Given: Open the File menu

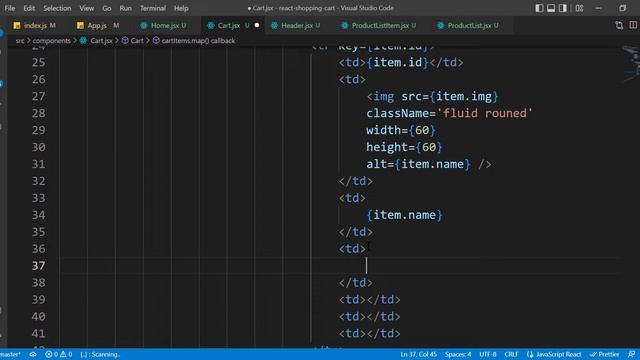Looking at the screenshot, I should coord(10,8).
